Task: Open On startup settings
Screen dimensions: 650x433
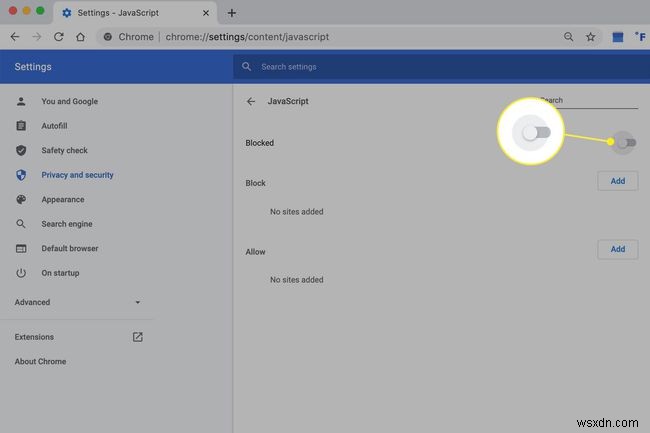Action: 60,273
